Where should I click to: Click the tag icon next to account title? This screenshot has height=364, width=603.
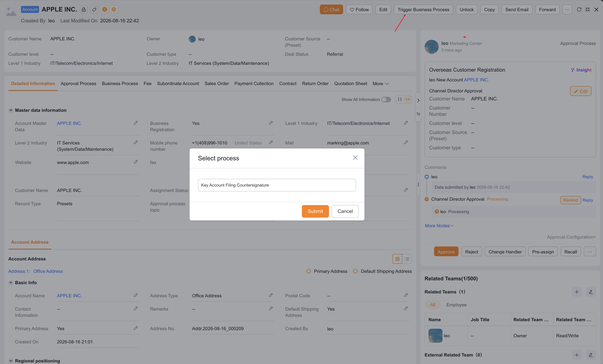[x=94, y=10]
